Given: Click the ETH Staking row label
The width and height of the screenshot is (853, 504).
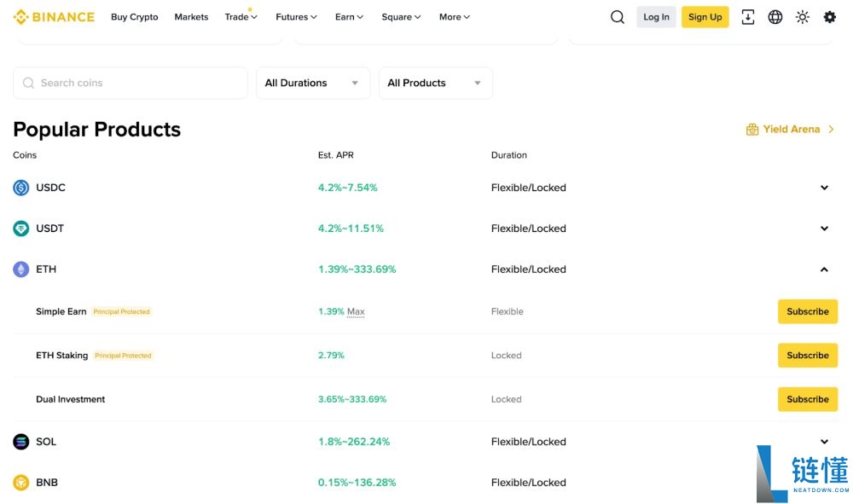Looking at the screenshot, I should (x=61, y=355).
